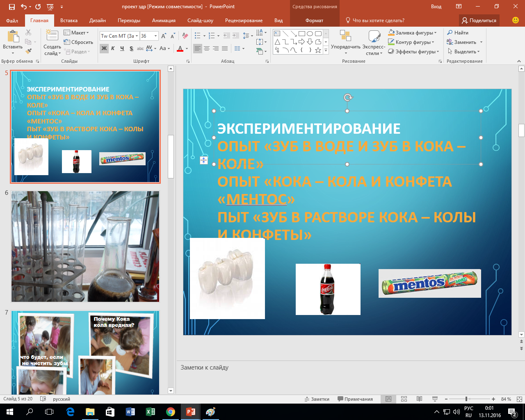
Task: Switch to the Вставка ribbon tab
Action: click(68, 21)
